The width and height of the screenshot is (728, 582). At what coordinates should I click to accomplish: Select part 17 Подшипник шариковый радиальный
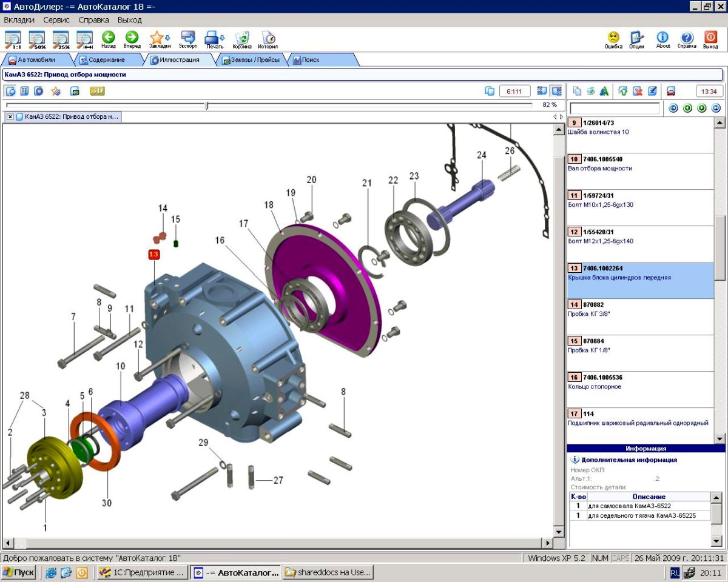[x=640, y=426]
